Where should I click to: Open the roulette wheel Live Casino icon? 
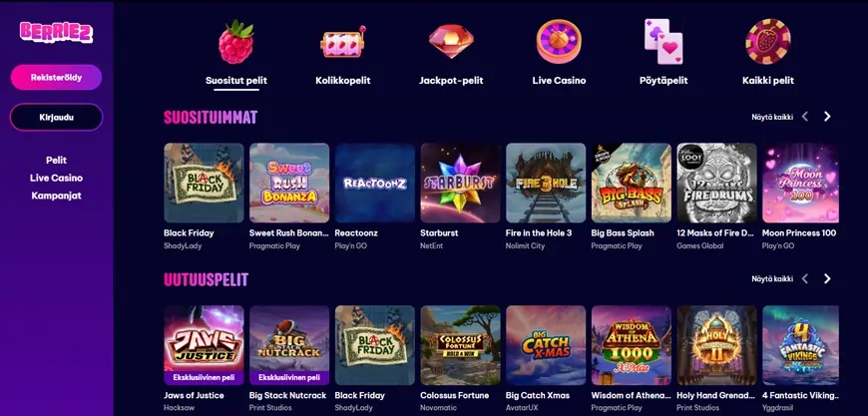[559, 42]
